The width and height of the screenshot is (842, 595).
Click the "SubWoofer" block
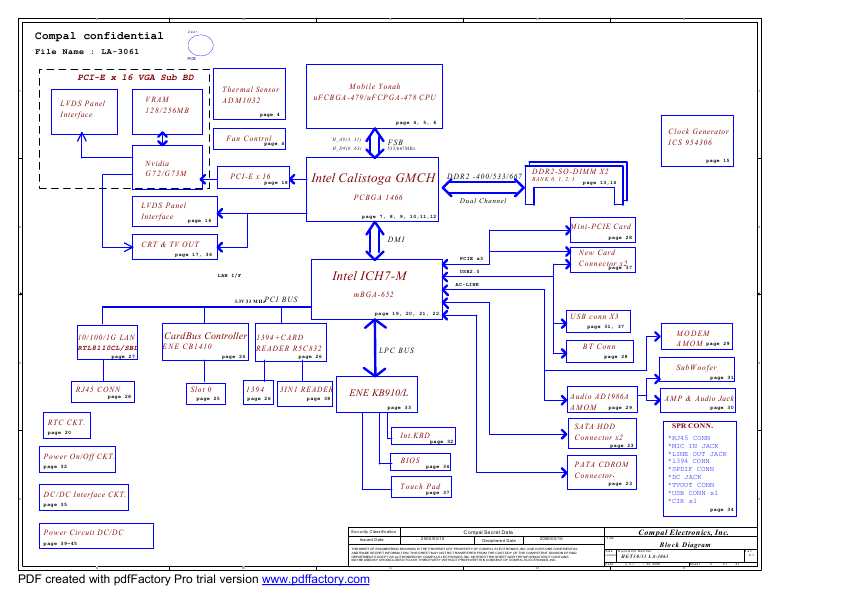pyautogui.click(x=697, y=370)
